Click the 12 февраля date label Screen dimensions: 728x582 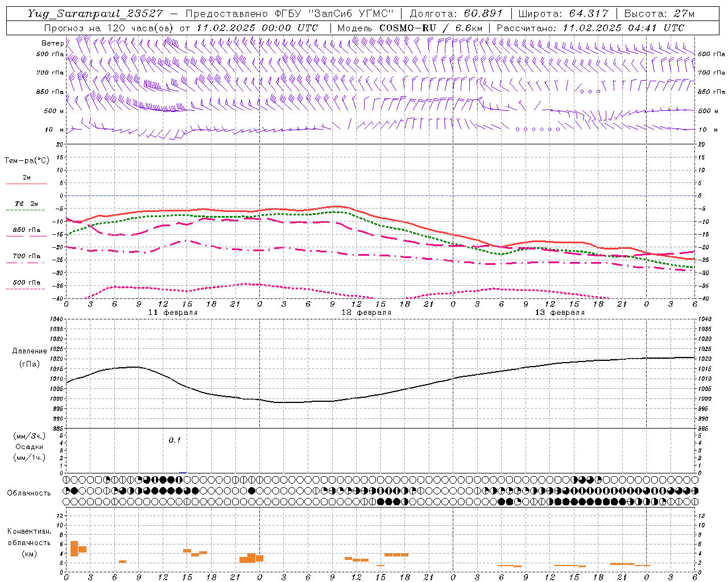(x=366, y=313)
